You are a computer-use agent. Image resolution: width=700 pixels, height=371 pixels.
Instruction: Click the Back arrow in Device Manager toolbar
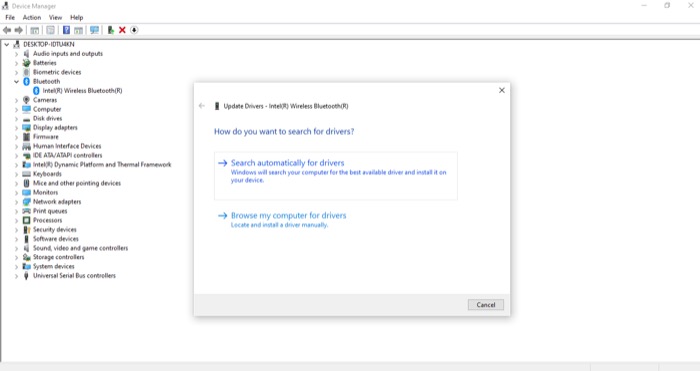point(7,30)
